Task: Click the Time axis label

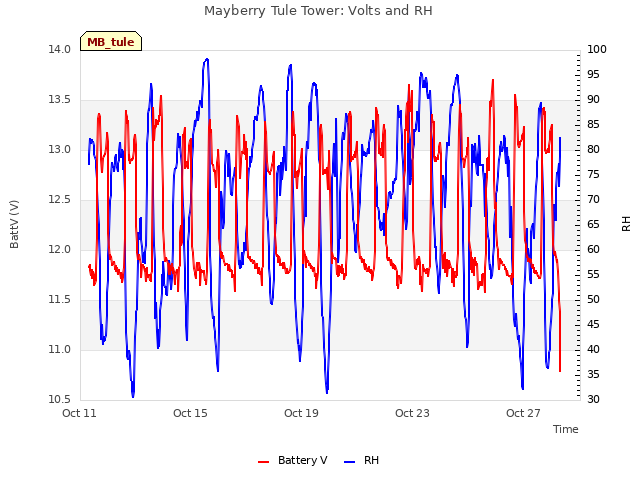Action: click(566, 429)
